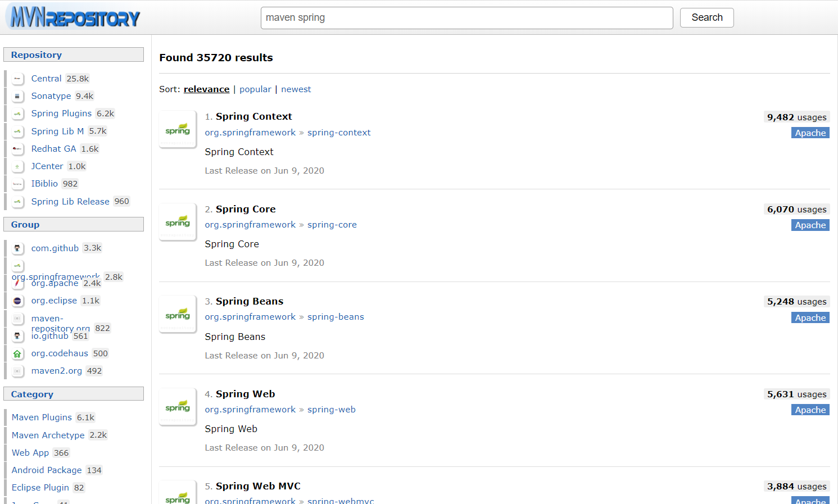Image resolution: width=838 pixels, height=504 pixels.
Task: Filter by maven2.org group link
Action: [57, 371]
